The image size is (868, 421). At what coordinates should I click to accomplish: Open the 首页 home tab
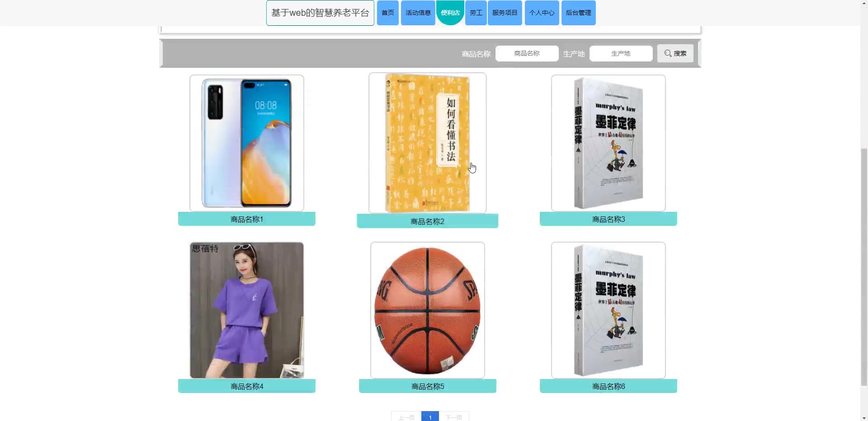(387, 13)
